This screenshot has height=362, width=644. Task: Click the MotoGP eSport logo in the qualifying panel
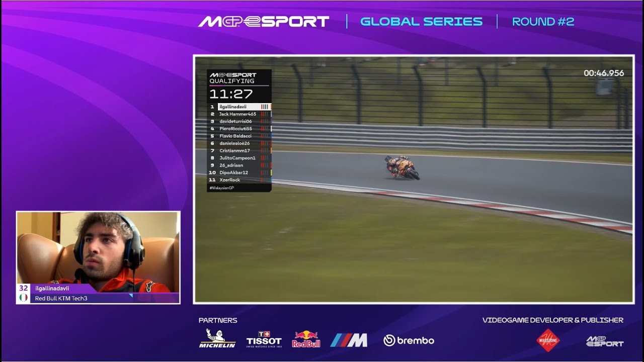tap(233, 75)
